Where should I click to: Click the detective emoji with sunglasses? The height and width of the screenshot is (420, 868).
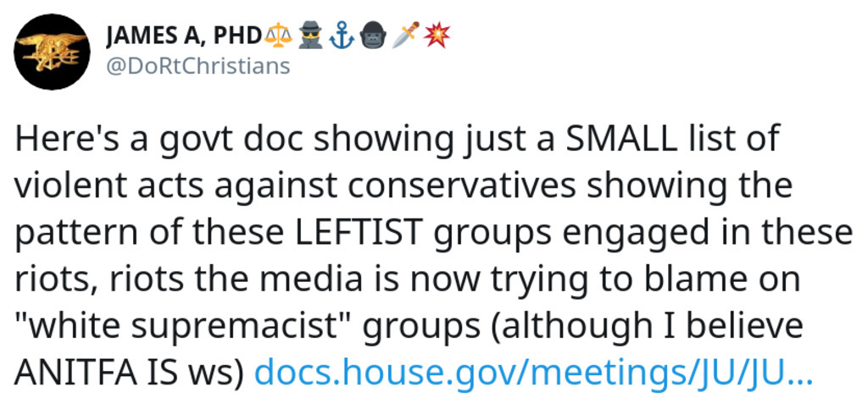pos(310,36)
